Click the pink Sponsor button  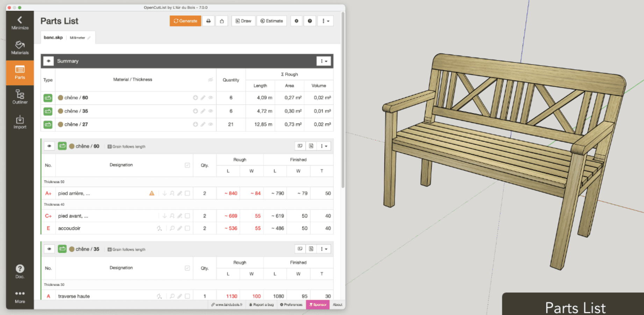click(x=318, y=304)
